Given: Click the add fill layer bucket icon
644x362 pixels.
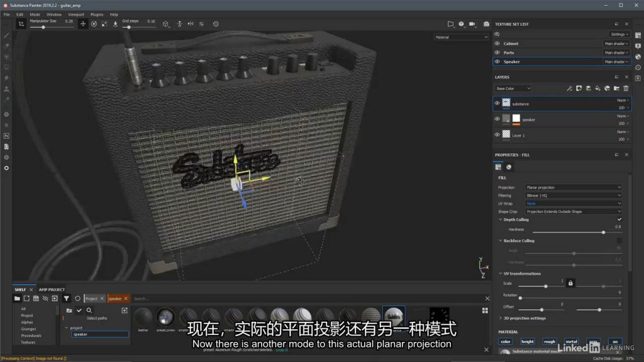Looking at the screenshot, I should point(597,88).
